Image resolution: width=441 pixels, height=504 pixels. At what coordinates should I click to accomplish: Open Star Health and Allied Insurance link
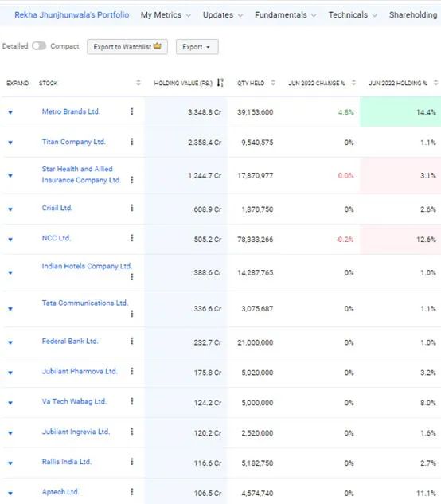(81, 174)
